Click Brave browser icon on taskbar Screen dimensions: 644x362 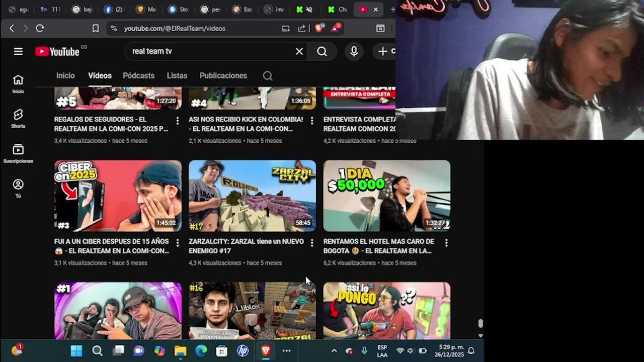[x=266, y=350]
